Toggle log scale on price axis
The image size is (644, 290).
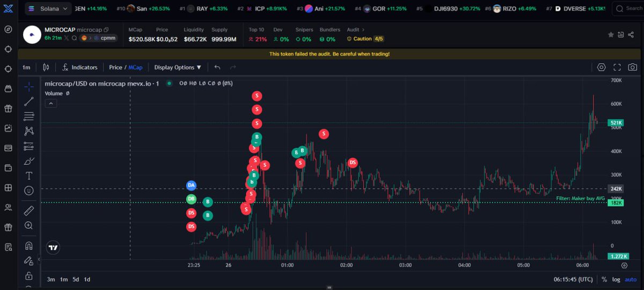point(616,279)
